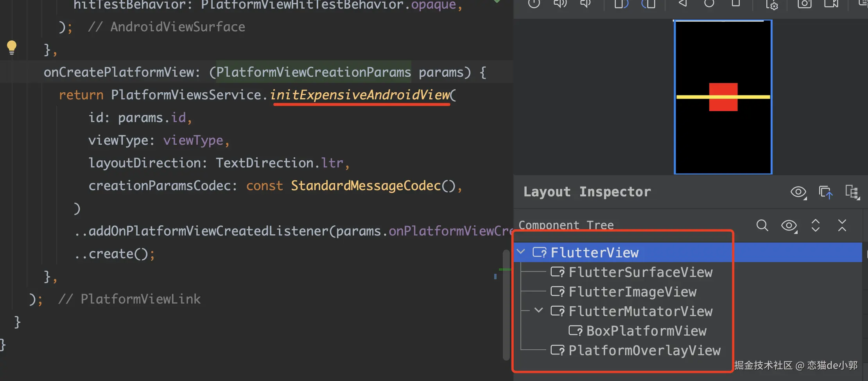Click PlatformViewCreationParams in the code
Viewport: 868px width, 381px height.
(314, 72)
